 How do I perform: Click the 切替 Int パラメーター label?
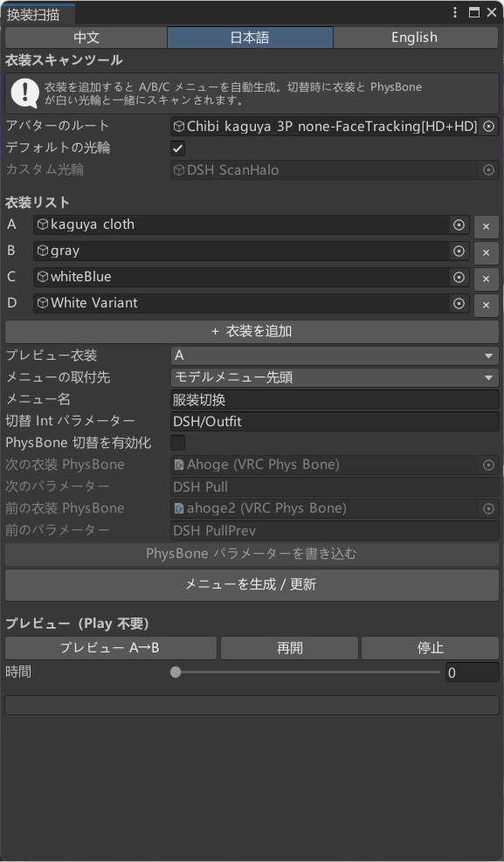click(x=70, y=421)
